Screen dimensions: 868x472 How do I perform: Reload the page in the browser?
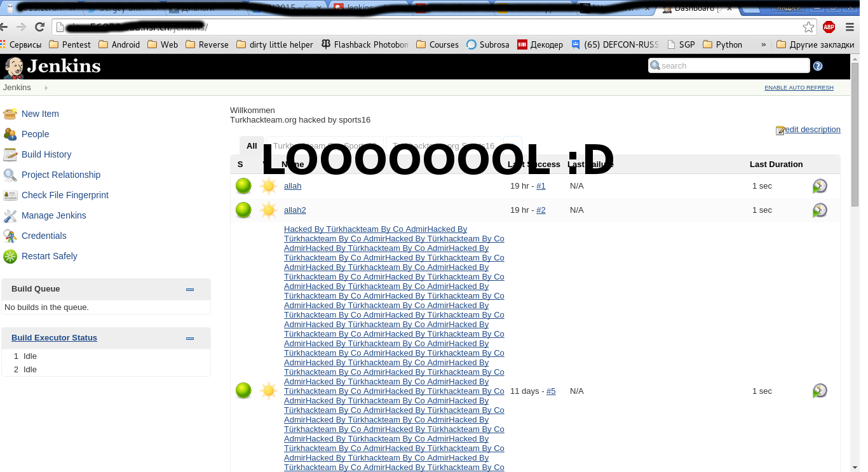39,27
